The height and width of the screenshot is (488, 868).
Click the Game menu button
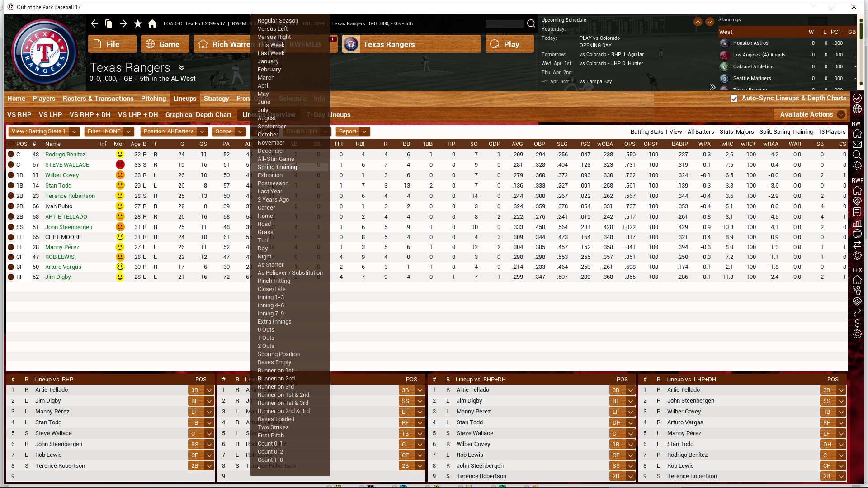[165, 44]
